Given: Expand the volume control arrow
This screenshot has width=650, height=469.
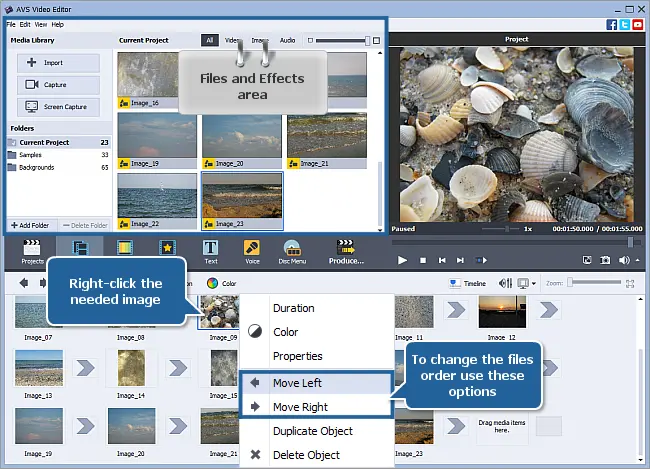Looking at the screenshot, I should (638, 260).
